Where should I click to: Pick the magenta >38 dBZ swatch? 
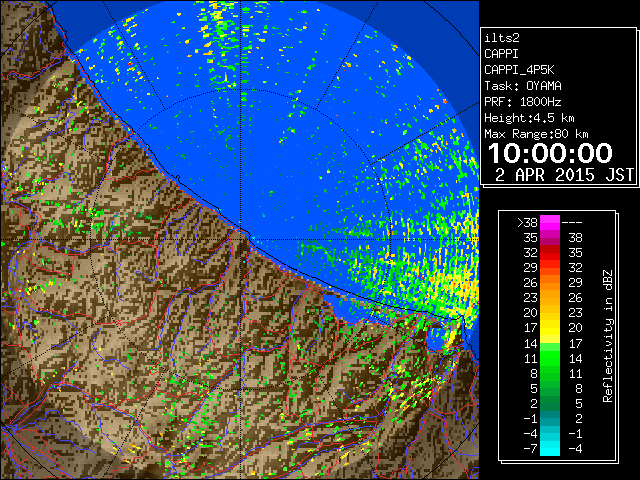click(x=550, y=222)
